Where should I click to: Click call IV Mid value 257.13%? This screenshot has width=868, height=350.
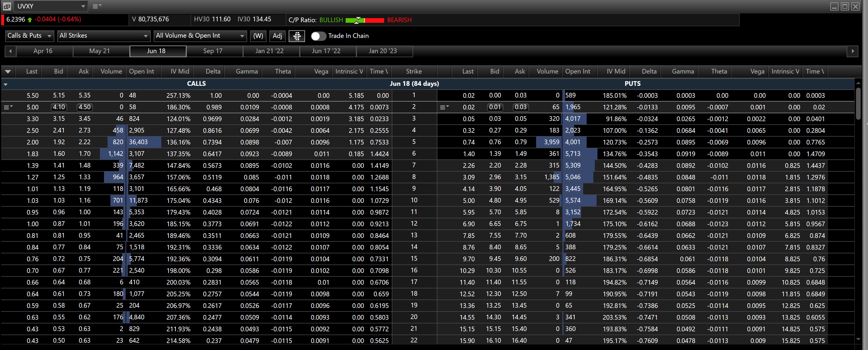[178, 95]
